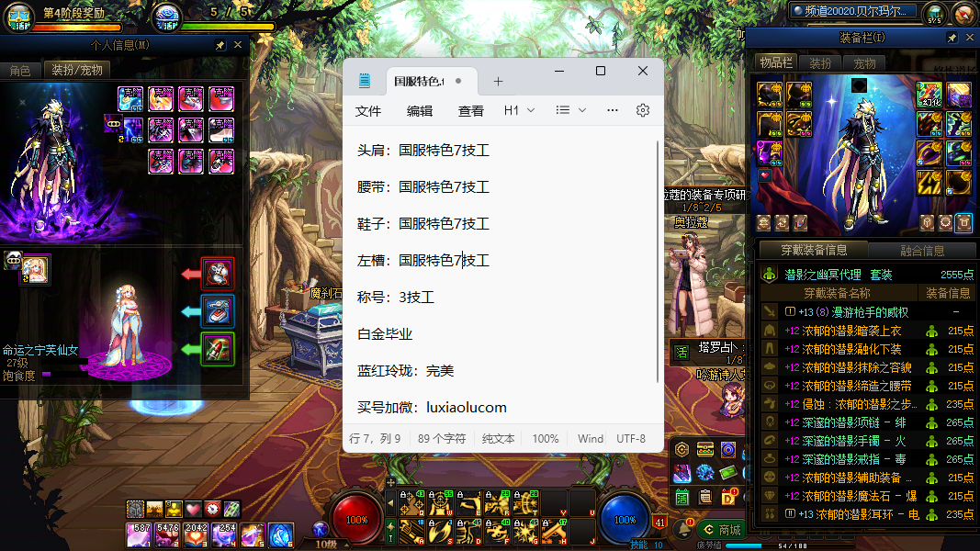980x551 pixels.
Task: Switch to the 角色 character tab
Action: point(20,70)
